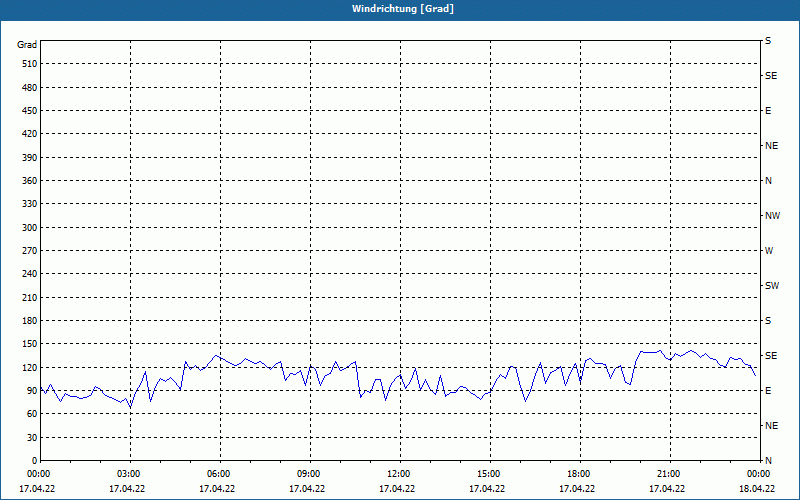Select the 210 y-axis value
Viewport: 800px width, 500px height.
click(x=30, y=297)
